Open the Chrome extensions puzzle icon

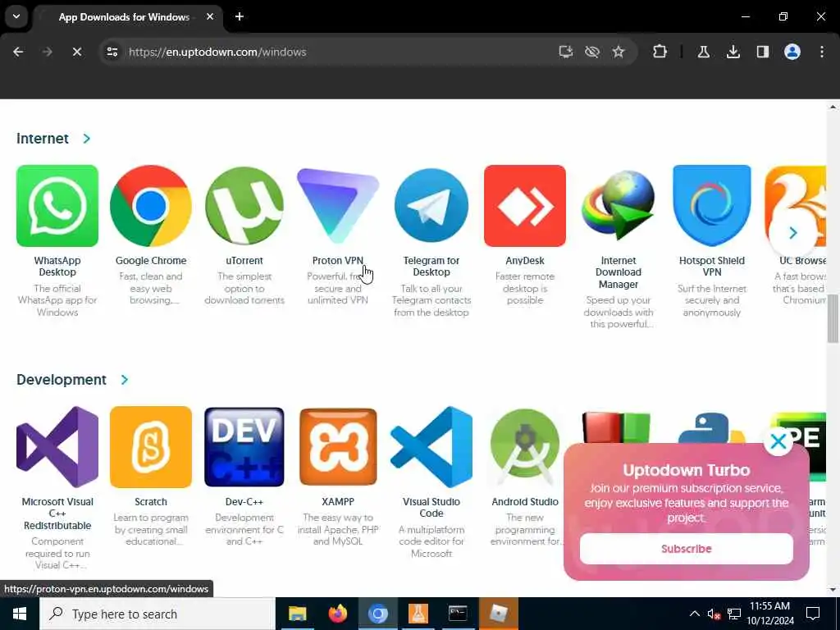pos(660,52)
